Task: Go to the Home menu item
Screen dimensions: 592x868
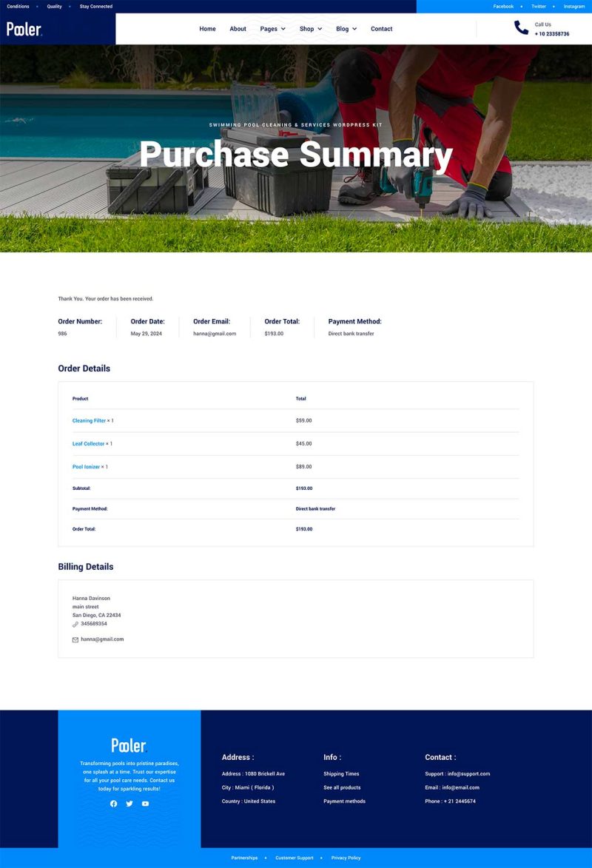Action: coord(207,29)
